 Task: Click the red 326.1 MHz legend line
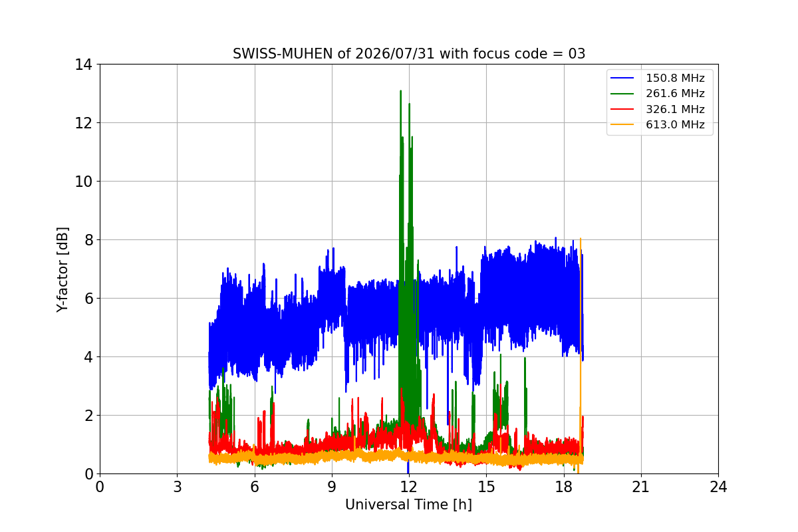tap(624, 109)
